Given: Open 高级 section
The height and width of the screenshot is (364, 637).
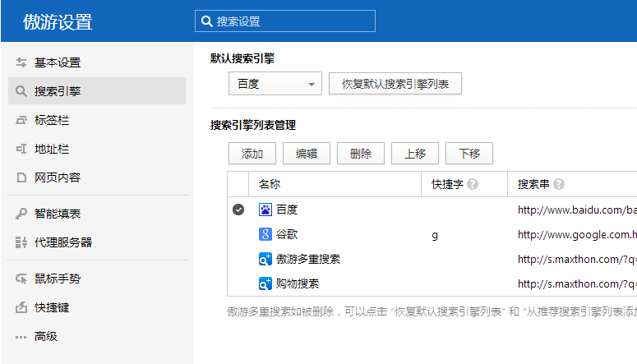Looking at the screenshot, I should click(97, 336).
